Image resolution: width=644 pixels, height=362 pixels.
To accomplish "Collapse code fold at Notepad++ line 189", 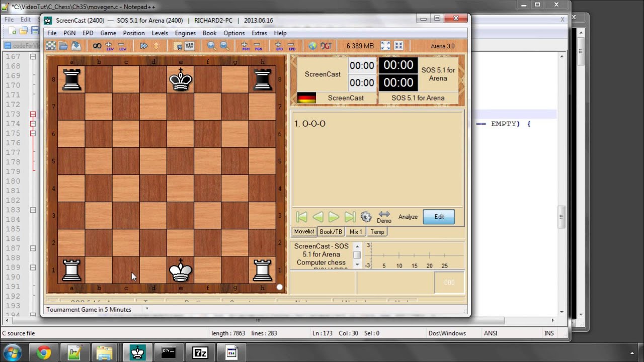I will point(33,267).
